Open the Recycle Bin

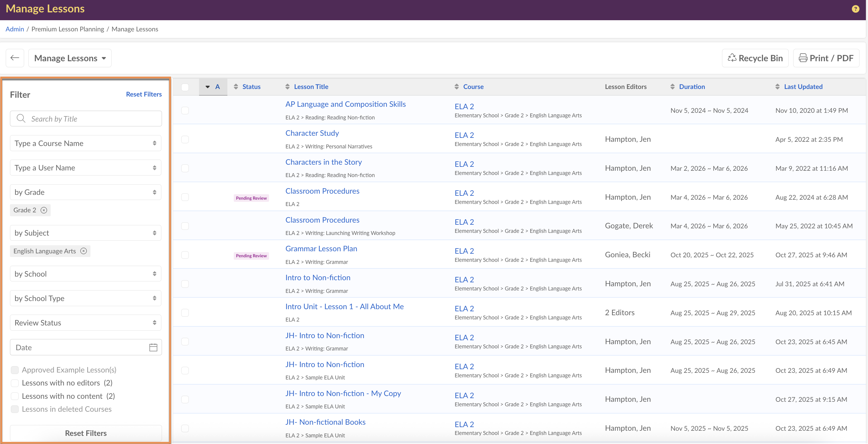pyautogui.click(x=755, y=58)
